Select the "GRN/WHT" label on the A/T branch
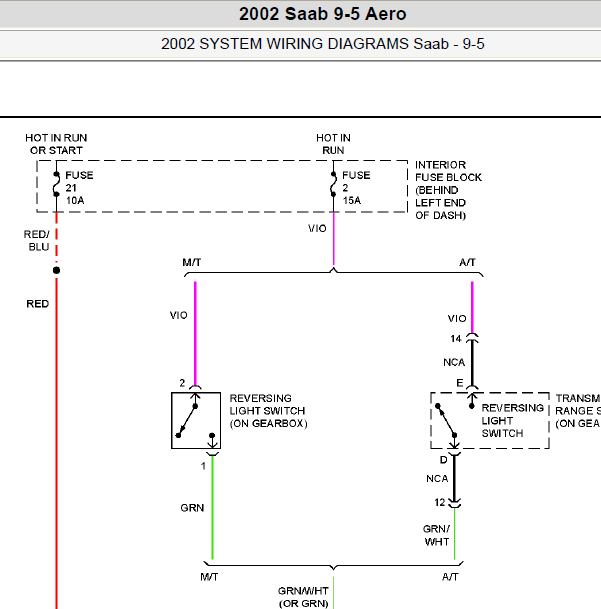This screenshot has height=609, width=601. pyautogui.click(x=436, y=535)
